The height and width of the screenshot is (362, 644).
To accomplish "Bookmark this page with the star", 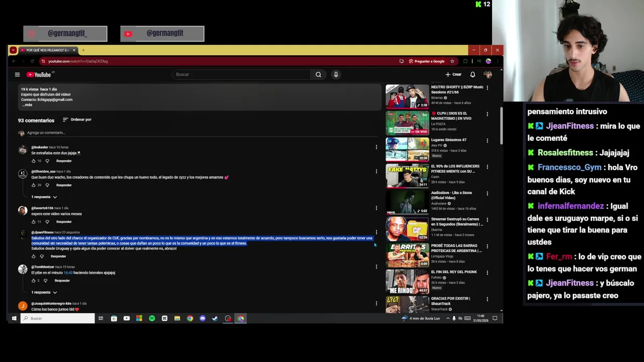I will tap(452, 61).
